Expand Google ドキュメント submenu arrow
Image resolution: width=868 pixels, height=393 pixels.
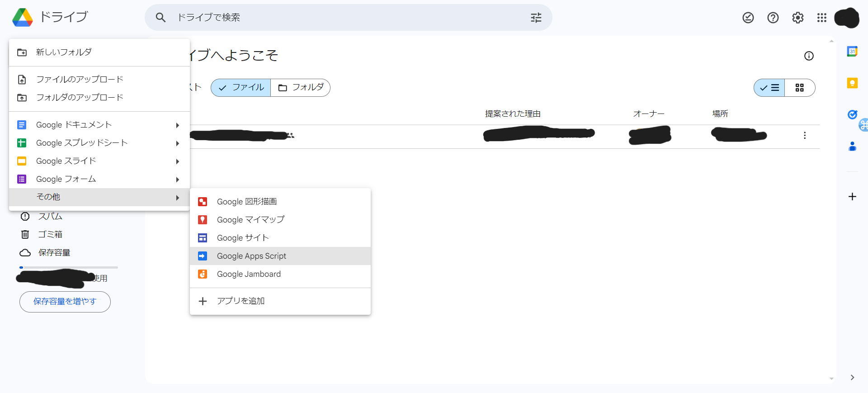coord(178,125)
